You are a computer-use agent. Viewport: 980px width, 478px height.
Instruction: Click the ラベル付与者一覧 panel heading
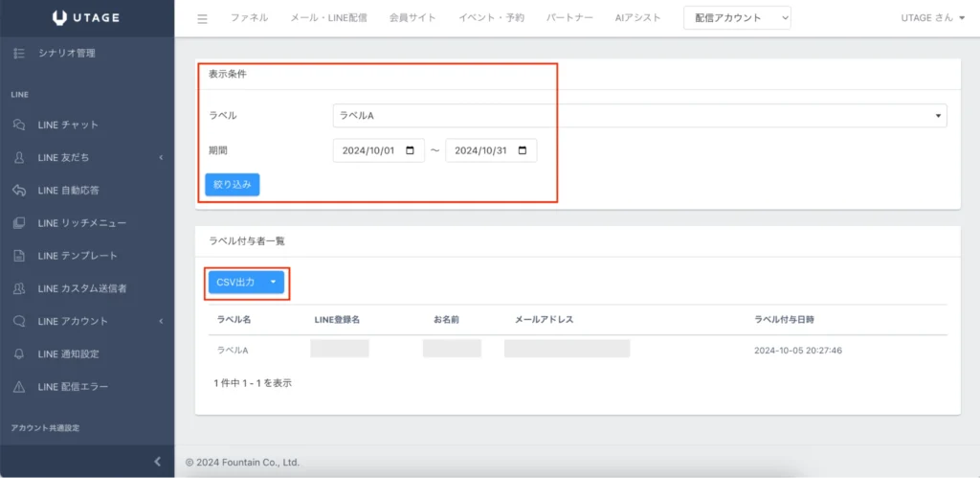click(x=246, y=240)
